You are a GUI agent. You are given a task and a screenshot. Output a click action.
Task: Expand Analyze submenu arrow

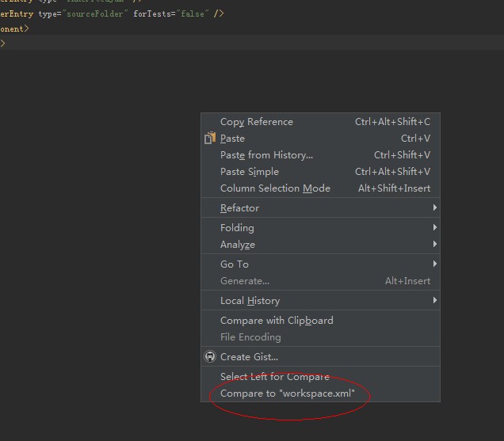pos(434,244)
